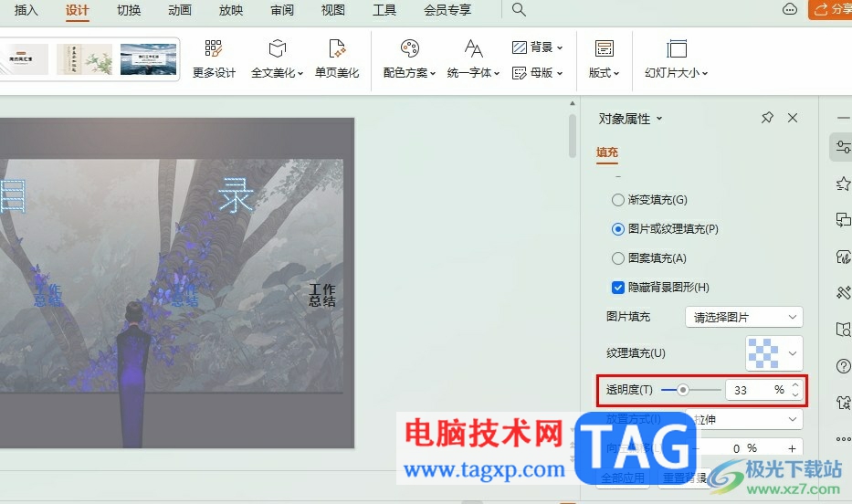This screenshot has height=504, width=852.
Task: Open 更多设计 gallery
Action: coord(214,58)
